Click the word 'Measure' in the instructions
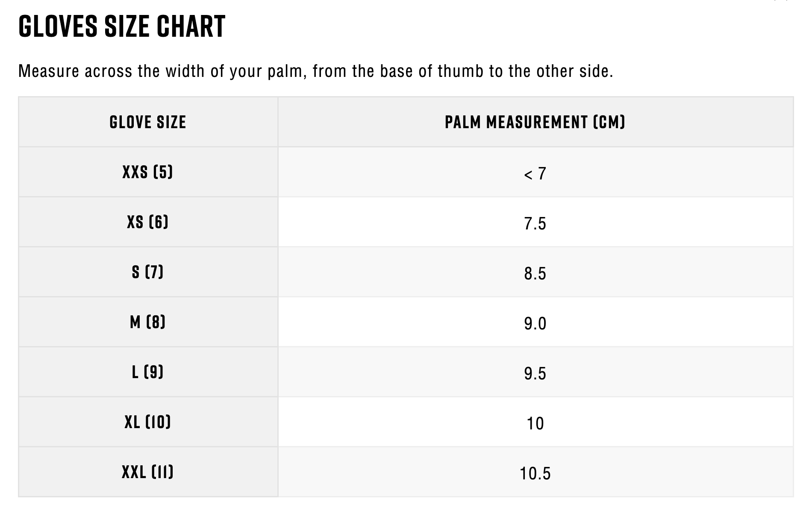Image resolution: width=812 pixels, height=511 pixels. point(49,71)
